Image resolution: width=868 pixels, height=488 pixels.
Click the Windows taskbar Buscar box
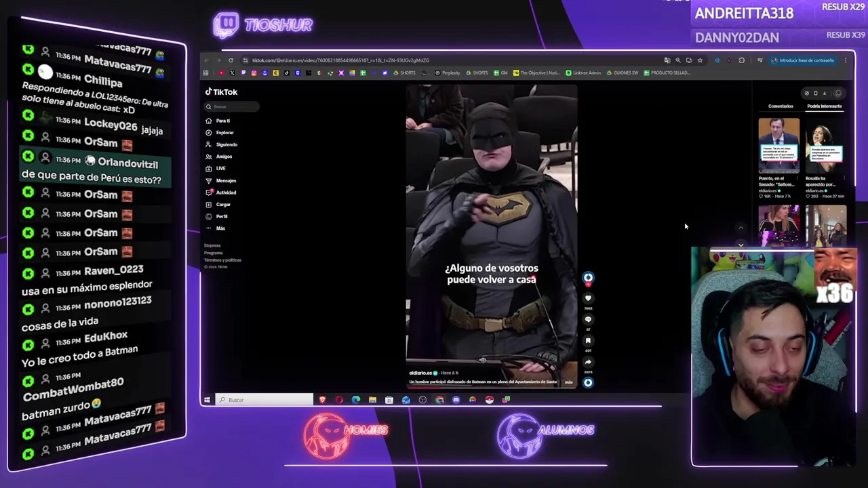[264, 400]
